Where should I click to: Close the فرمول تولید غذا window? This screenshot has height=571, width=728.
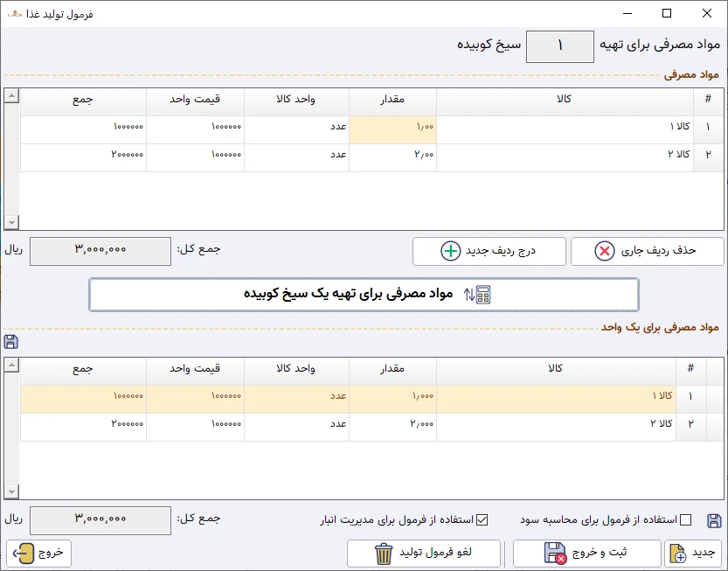tap(707, 13)
